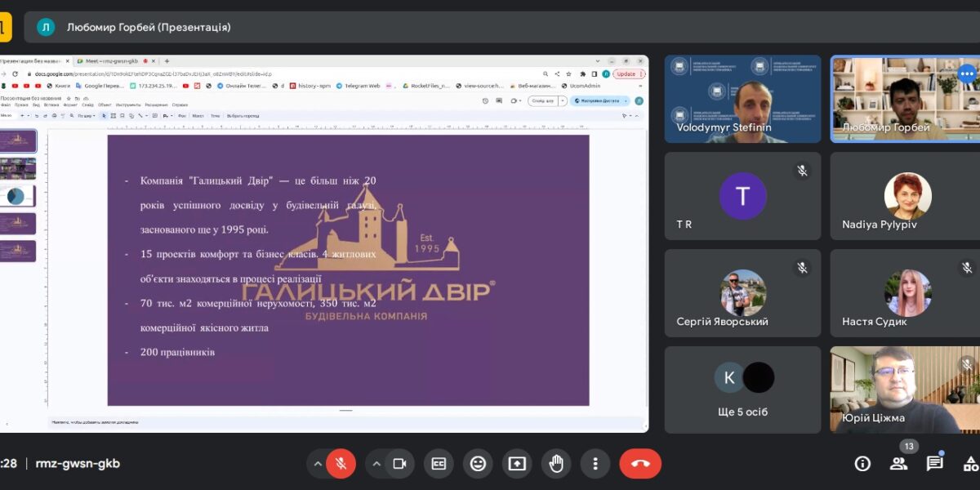Click the 'Ще 5 осіб' tile

tap(742, 390)
